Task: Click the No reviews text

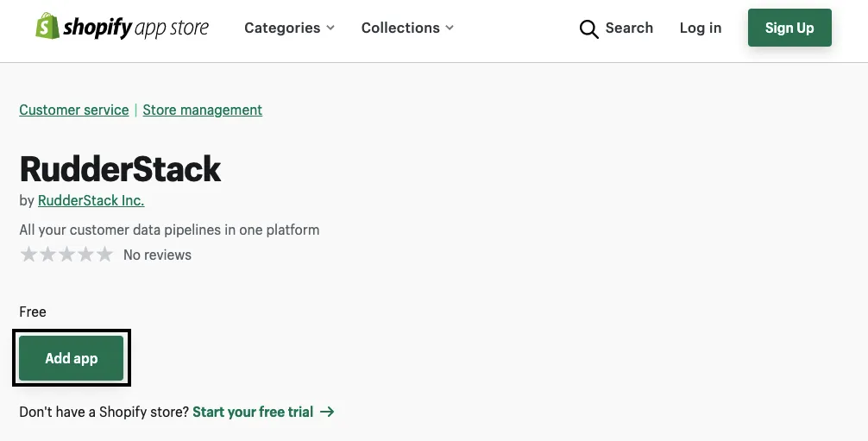Action: 157,255
